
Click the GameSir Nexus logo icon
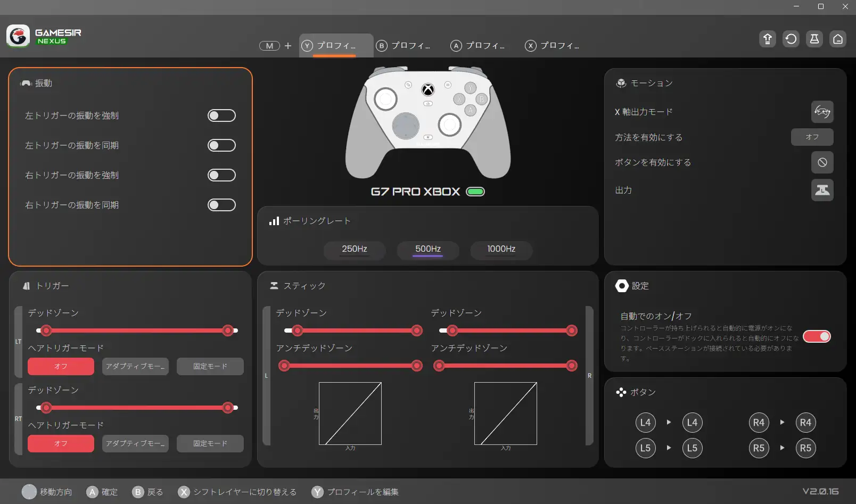tap(18, 36)
